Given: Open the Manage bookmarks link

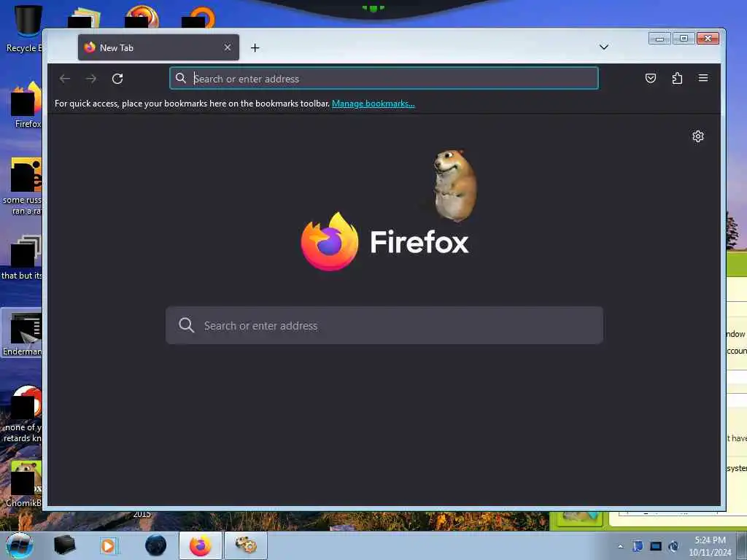Looking at the screenshot, I should click(x=373, y=104).
